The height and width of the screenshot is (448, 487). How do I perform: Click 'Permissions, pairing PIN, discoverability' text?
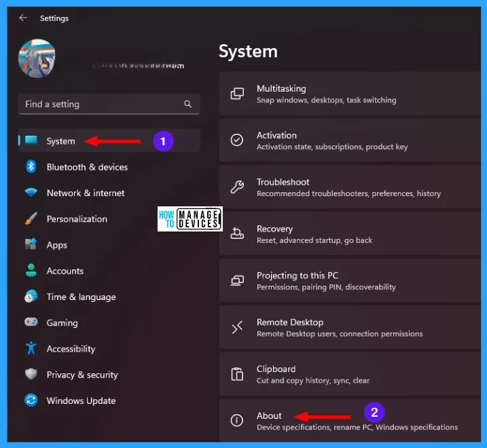pyautogui.click(x=326, y=287)
